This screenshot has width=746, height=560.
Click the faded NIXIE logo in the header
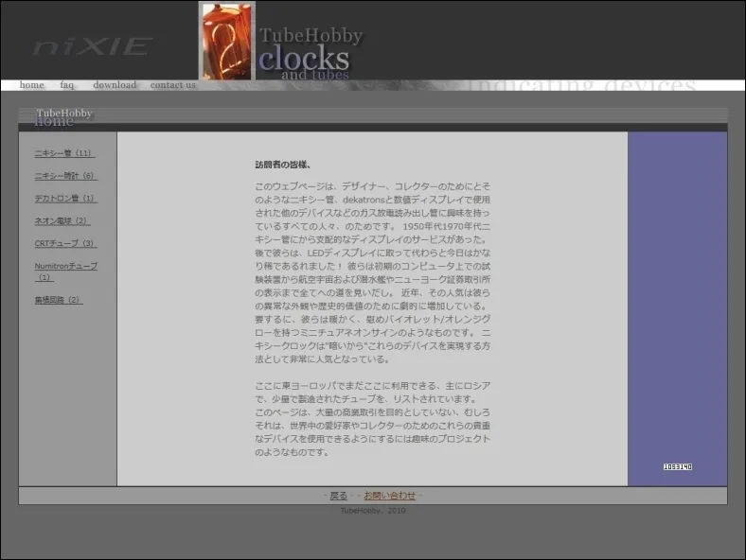point(93,46)
